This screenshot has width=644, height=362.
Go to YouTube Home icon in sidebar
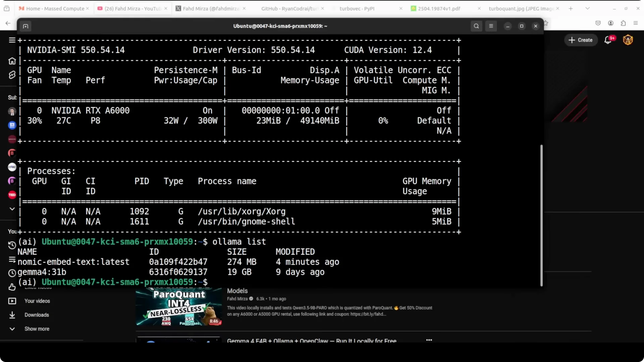[x=12, y=61]
